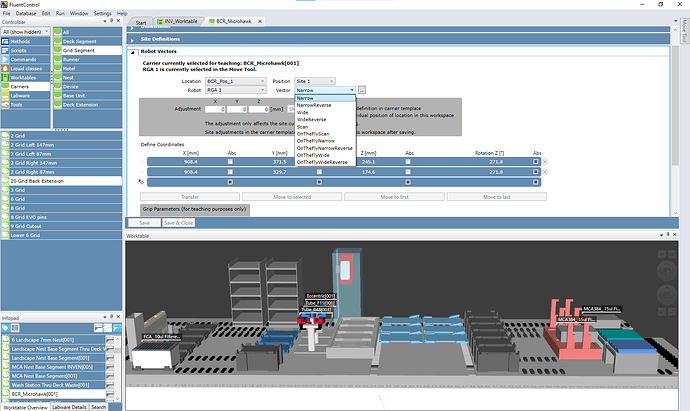Pin the Worktable panel
Screen dimensions: 690x411
point(668,235)
